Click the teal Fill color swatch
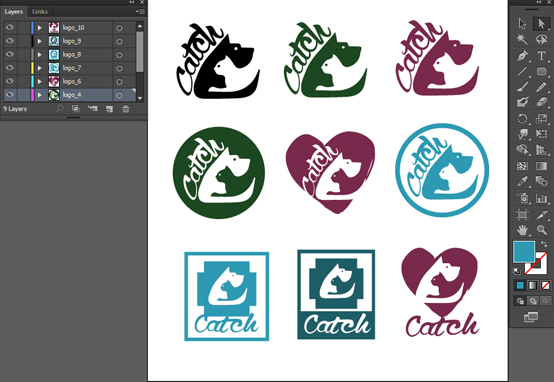554x382 pixels. click(524, 251)
